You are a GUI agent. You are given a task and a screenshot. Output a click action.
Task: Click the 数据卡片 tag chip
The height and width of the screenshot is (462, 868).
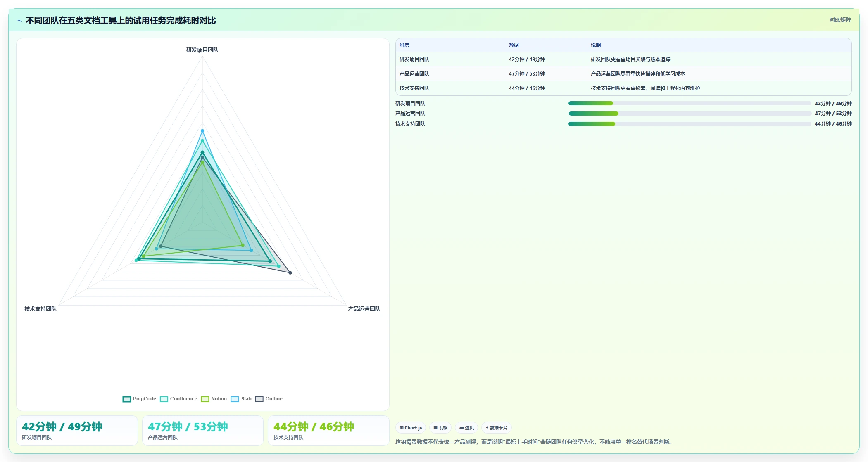tap(497, 428)
